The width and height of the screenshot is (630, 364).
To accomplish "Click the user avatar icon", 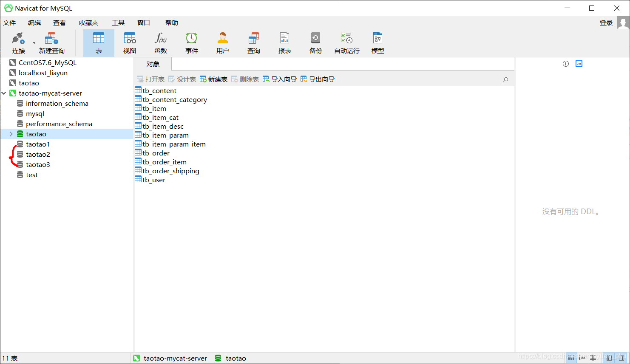I will pos(623,23).
